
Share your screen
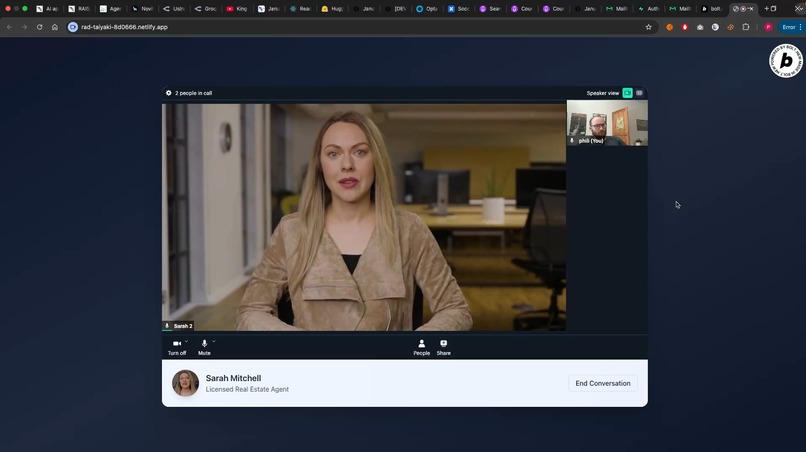(444, 347)
